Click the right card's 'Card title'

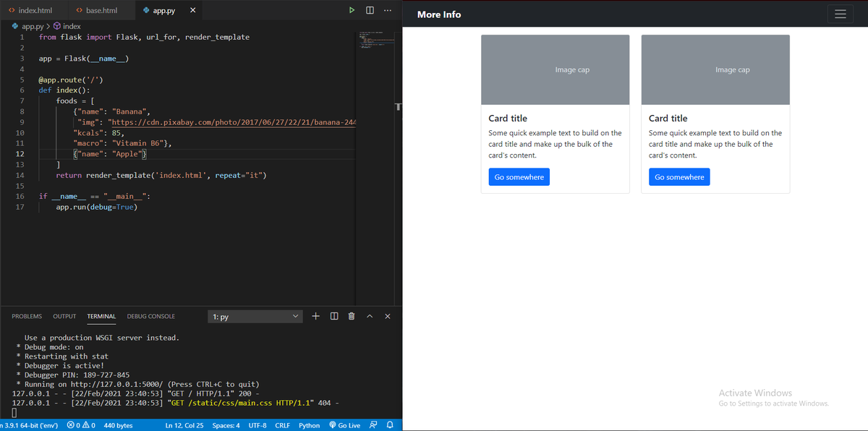coord(668,118)
